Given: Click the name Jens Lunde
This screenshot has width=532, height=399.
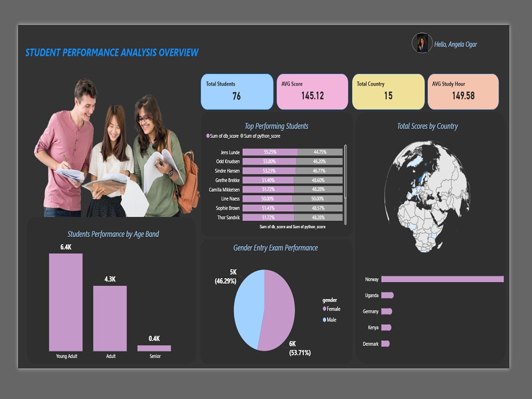Looking at the screenshot, I should (230, 152).
